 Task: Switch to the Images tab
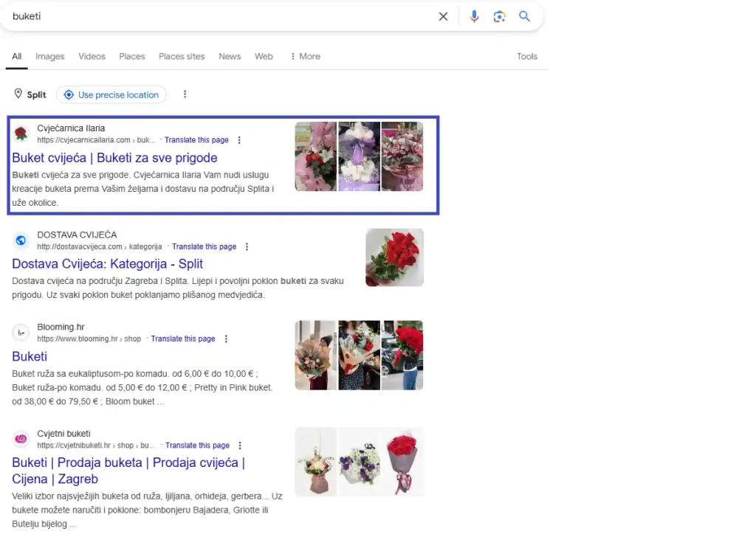50,56
